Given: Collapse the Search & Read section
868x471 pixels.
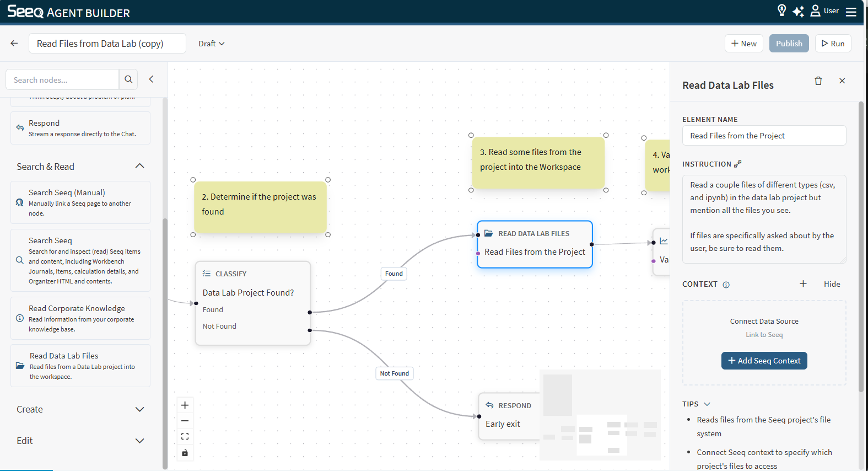Looking at the screenshot, I should point(139,166).
